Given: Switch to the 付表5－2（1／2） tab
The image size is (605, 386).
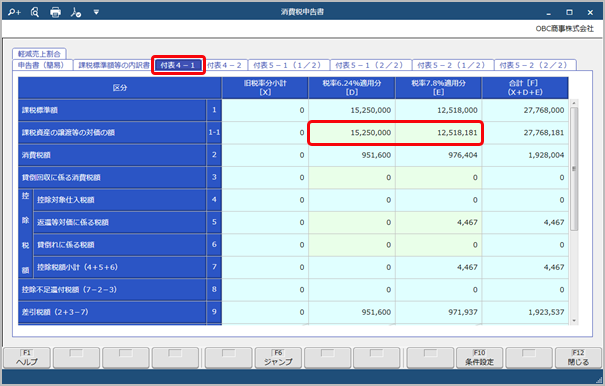Looking at the screenshot, I should point(452,65).
